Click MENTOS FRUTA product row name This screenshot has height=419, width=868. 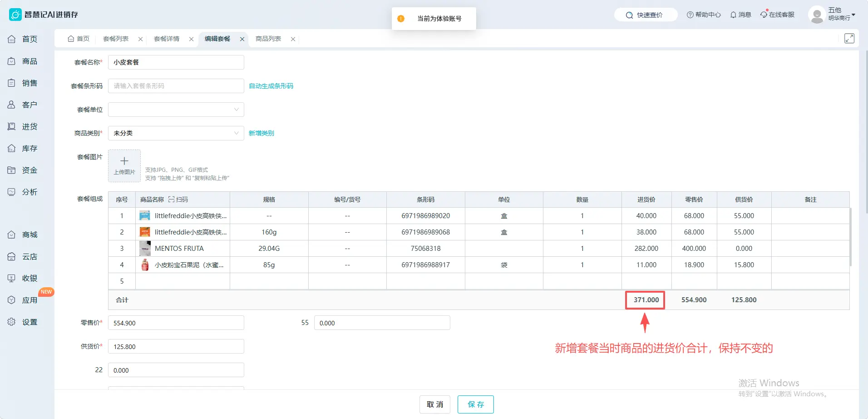tap(179, 249)
